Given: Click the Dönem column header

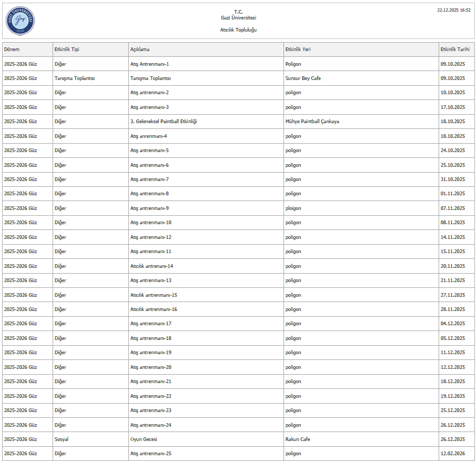Looking at the screenshot, I should [12, 49].
